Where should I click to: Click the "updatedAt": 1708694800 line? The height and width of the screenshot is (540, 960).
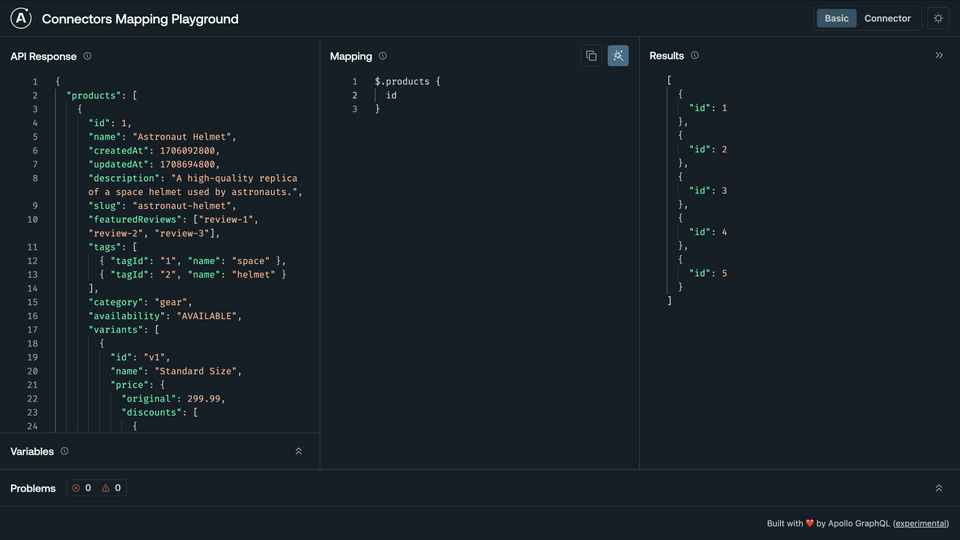tap(154, 164)
